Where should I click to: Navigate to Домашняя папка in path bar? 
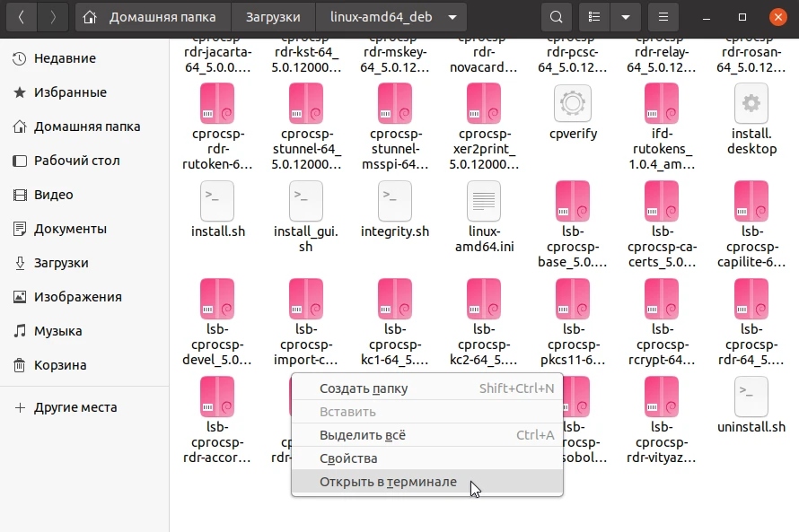154,17
